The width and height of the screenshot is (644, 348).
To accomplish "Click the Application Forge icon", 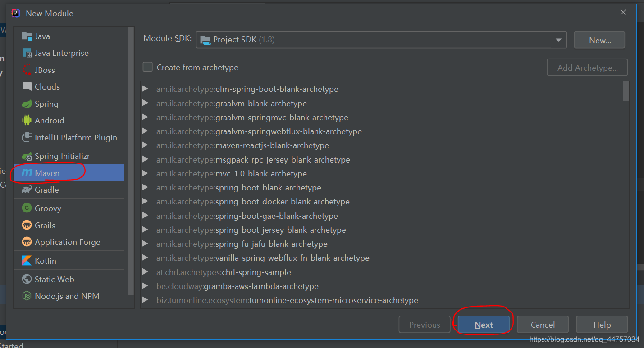I will point(27,242).
